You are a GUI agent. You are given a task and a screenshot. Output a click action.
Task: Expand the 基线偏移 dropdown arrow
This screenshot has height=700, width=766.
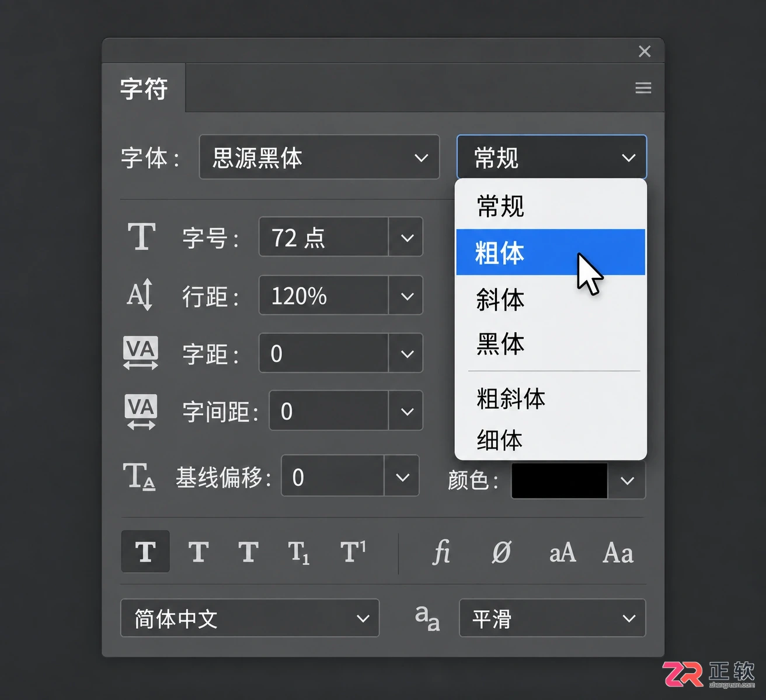coord(402,476)
